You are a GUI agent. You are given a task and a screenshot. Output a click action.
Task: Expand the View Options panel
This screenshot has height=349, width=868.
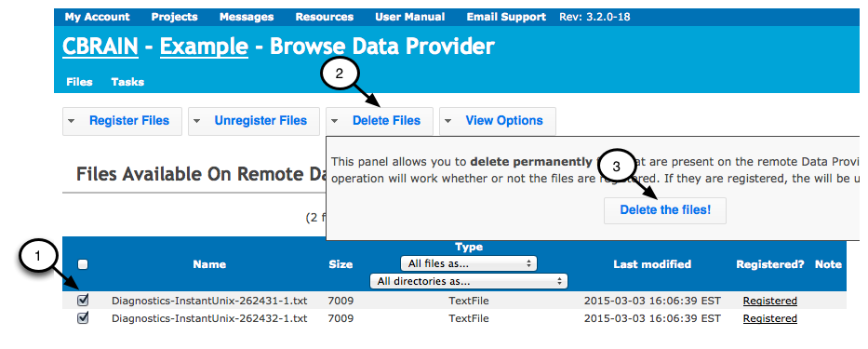coord(498,121)
